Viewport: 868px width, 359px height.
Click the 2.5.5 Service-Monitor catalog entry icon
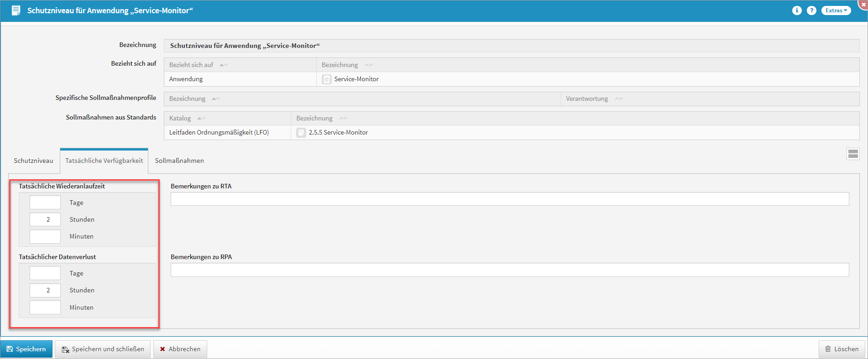[301, 133]
